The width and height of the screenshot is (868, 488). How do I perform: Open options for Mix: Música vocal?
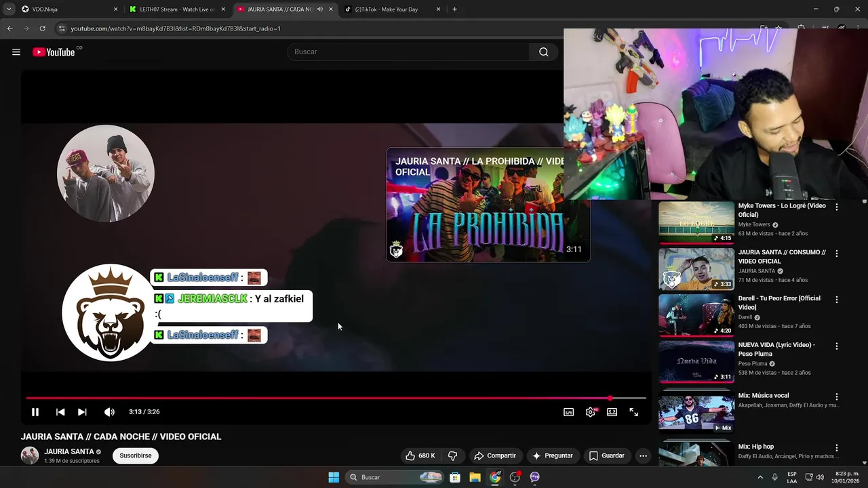[x=837, y=396]
